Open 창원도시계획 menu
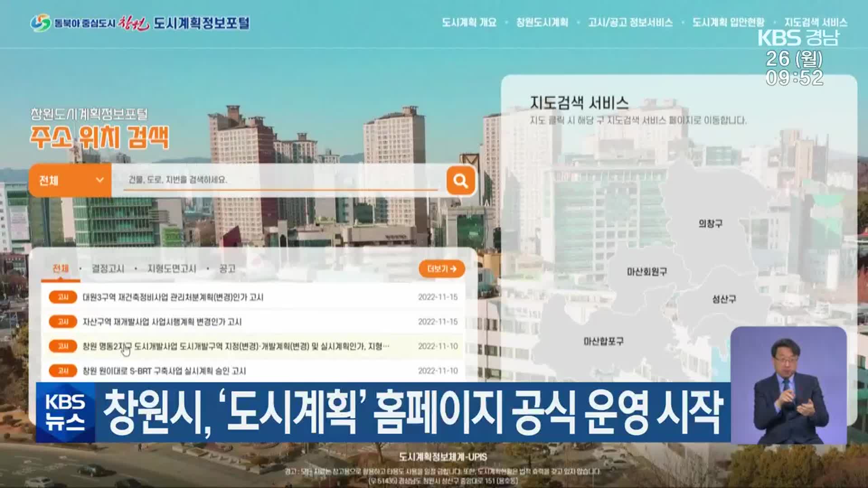The height and width of the screenshot is (488, 868). (x=542, y=22)
